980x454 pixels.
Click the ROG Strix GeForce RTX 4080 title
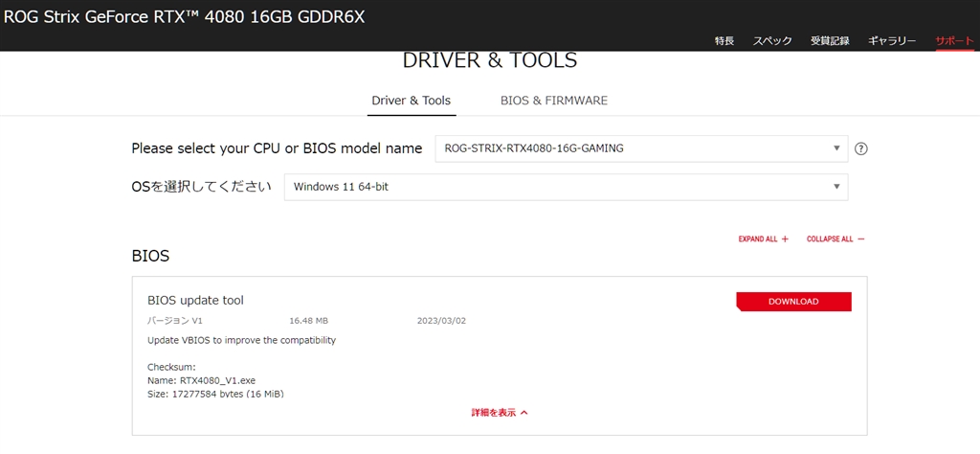pos(185,17)
